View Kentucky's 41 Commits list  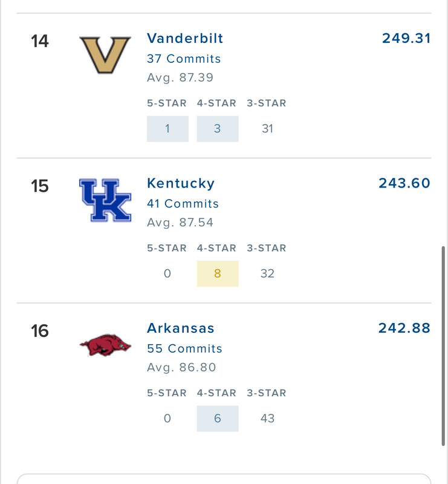tap(183, 204)
